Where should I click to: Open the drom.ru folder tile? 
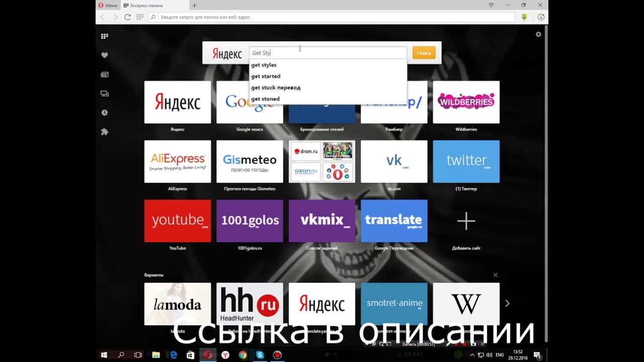click(x=322, y=161)
